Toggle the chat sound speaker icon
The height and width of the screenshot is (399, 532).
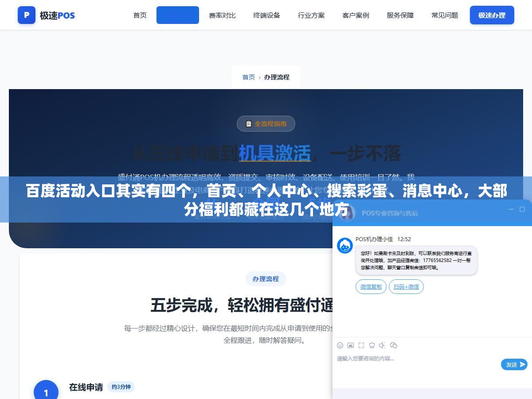pyautogui.click(x=383, y=345)
